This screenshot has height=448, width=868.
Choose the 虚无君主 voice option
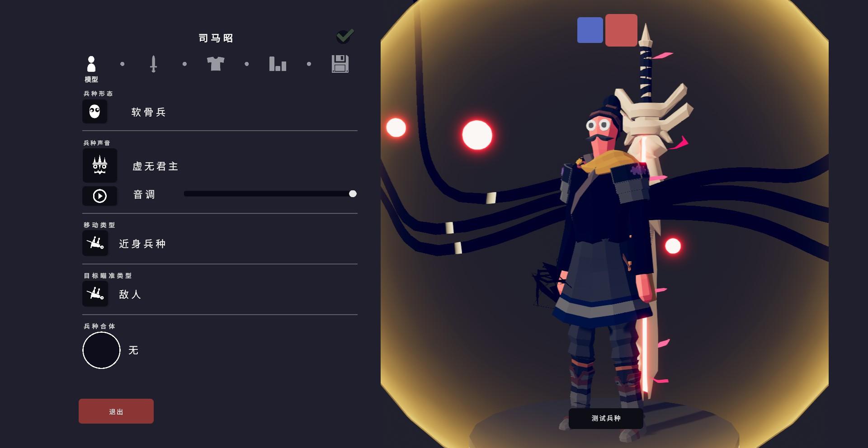[156, 166]
